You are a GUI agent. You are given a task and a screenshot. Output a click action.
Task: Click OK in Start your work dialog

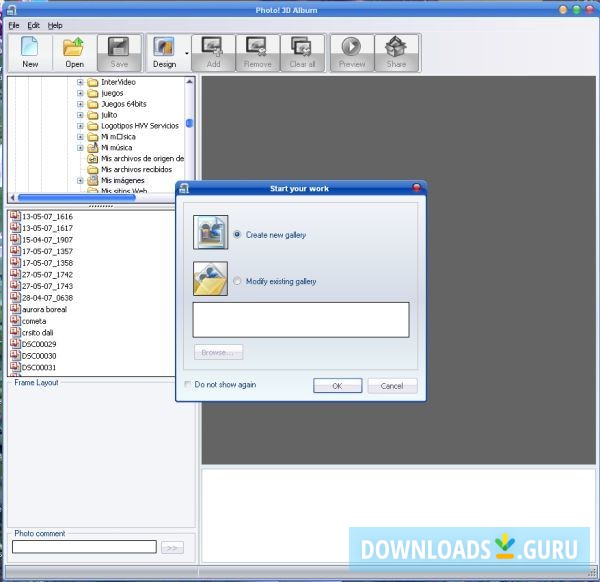tap(338, 386)
